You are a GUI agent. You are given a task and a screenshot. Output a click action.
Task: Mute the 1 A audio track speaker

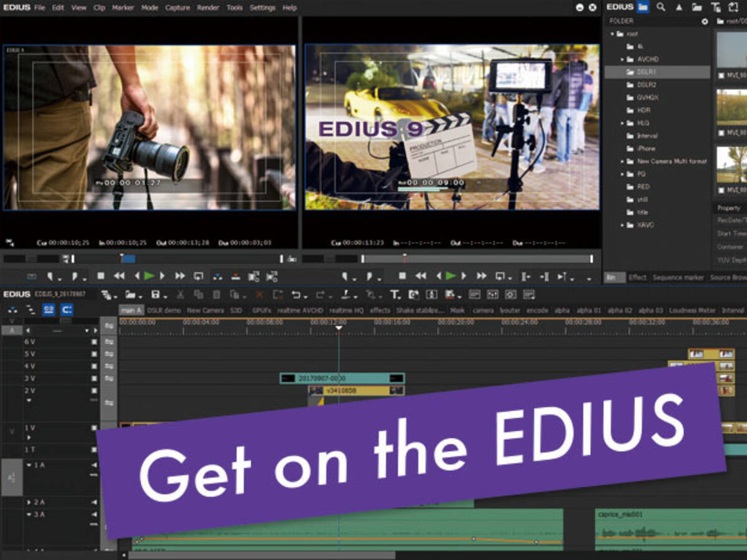(x=95, y=465)
